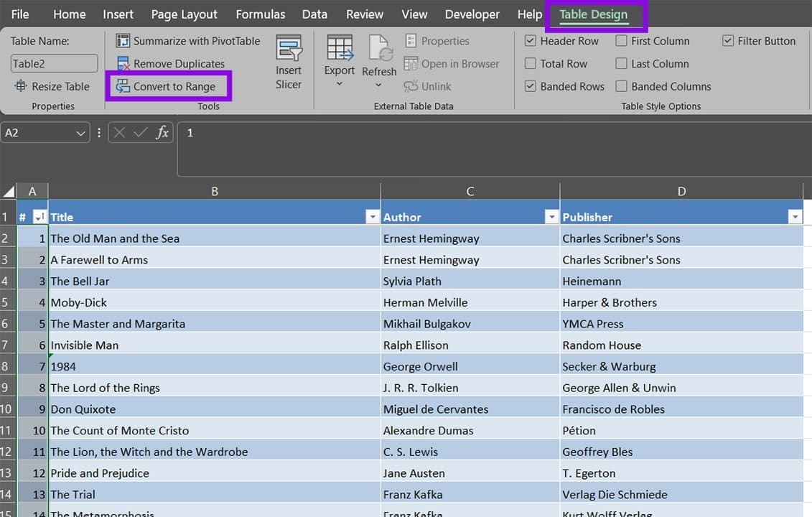Click the Resize Table icon

click(21, 86)
